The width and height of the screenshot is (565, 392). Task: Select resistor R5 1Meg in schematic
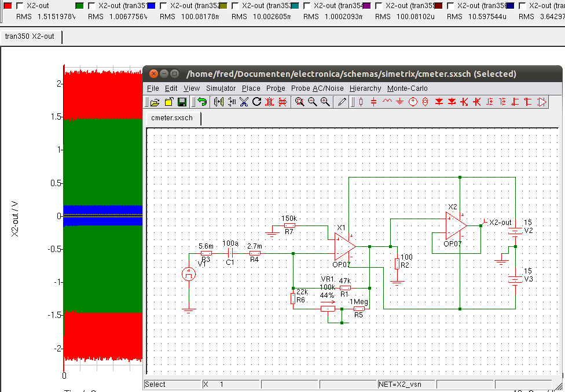tap(359, 309)
